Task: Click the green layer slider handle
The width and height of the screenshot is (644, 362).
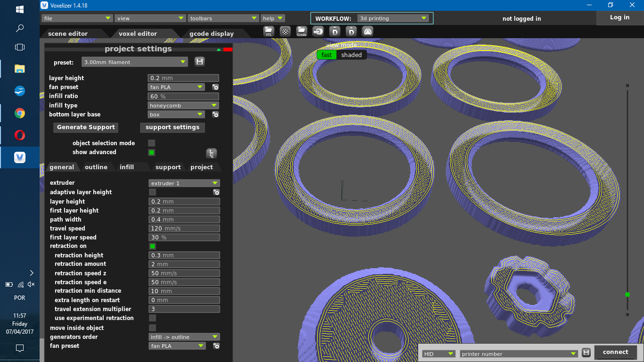Action: (627, 295)
